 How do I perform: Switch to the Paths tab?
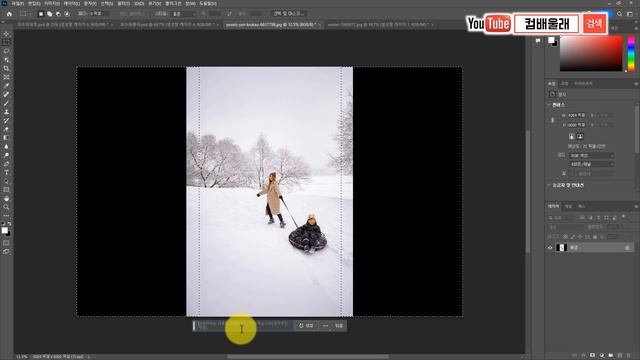[582, 207]
